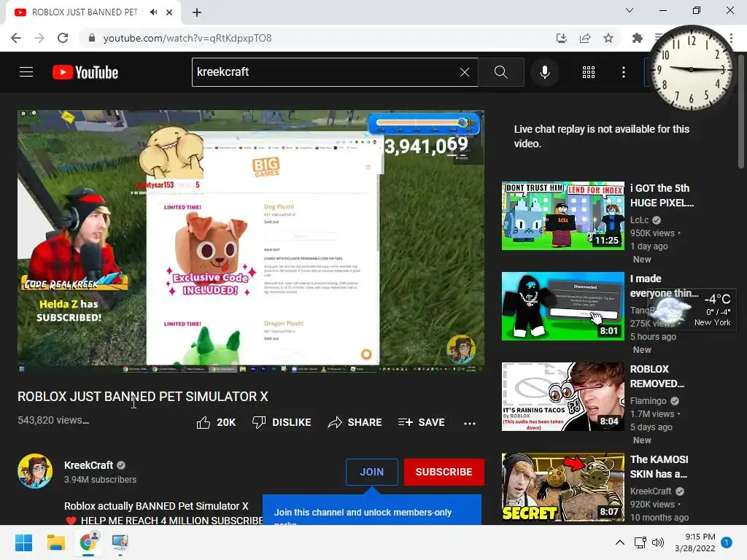The width and height of the screenshot is (747, 560).
Task: Open more actions ellipsis under video
Action: point(470,423)
